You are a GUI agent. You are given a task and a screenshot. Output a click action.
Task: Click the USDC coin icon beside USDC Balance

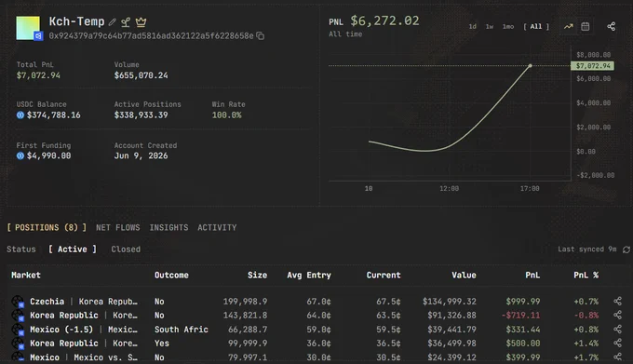20,115
